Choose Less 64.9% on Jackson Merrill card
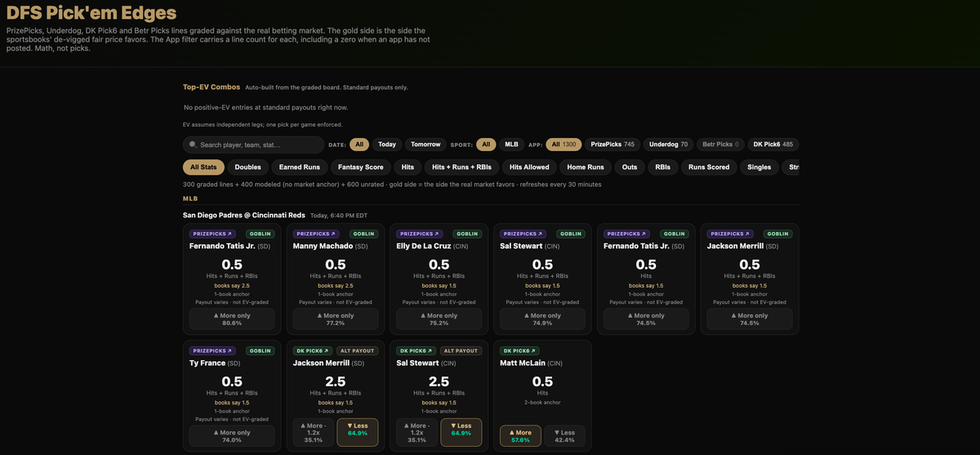The image size is (980, 455). 357,432
